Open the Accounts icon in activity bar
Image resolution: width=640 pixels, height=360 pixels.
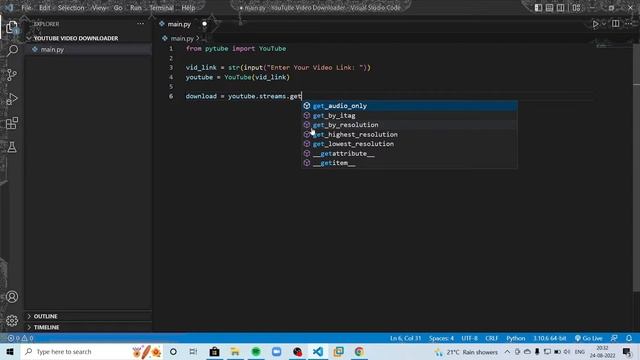click(x=12, y=297)
